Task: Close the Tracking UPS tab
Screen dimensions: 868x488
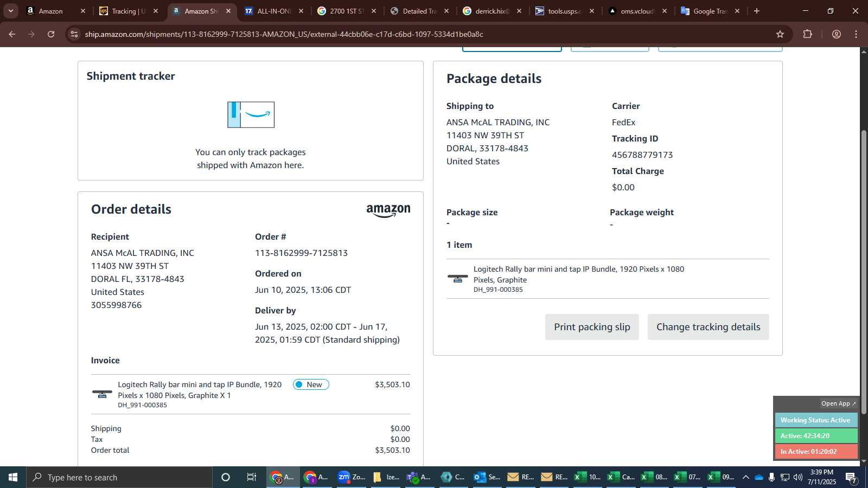Action: tap(156, 11)
